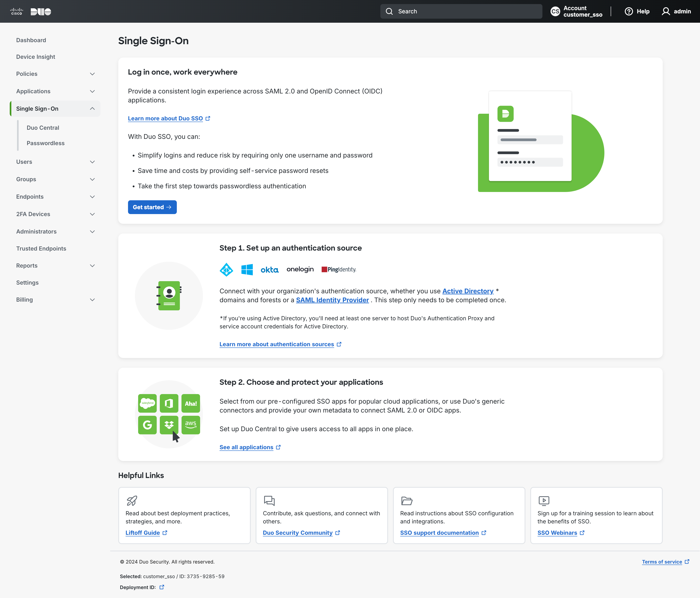The height and width of the screenshot is (598, 700).
Task: Open the SAML Identity Provider link
Action: pos(332,300)
